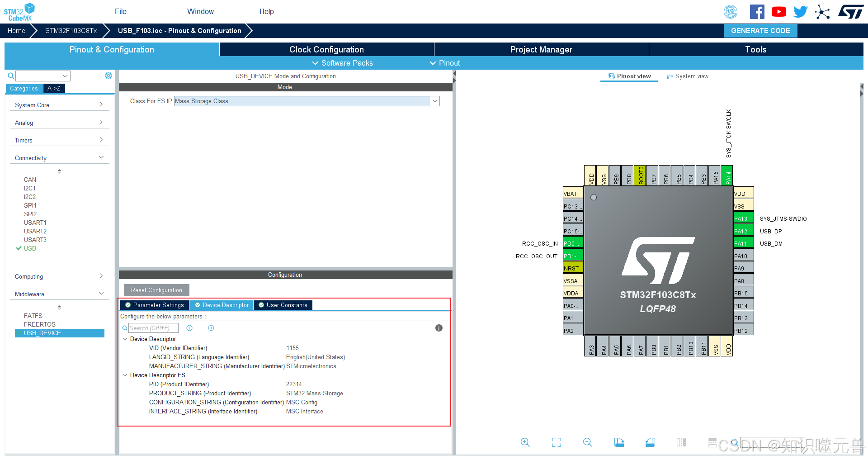
Task: Open the peripheral search combo box
Action: pyautogui.click(x=43, y=76)
